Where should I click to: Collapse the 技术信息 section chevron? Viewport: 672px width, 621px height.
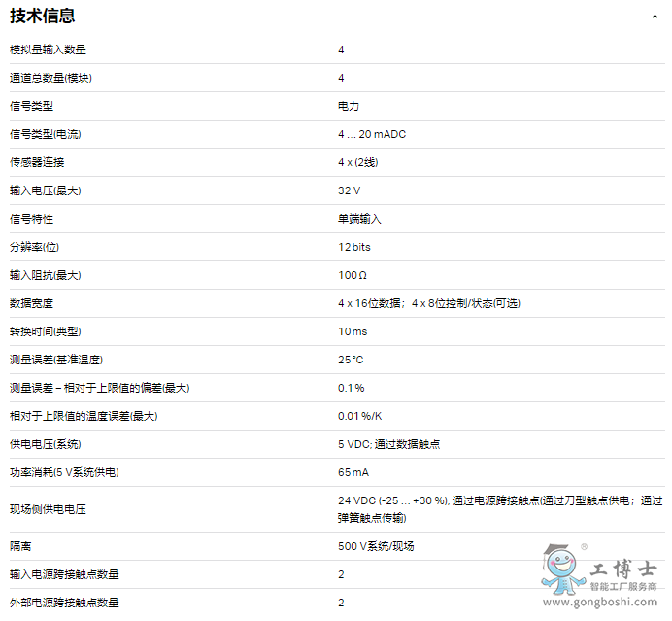point(655,17)
